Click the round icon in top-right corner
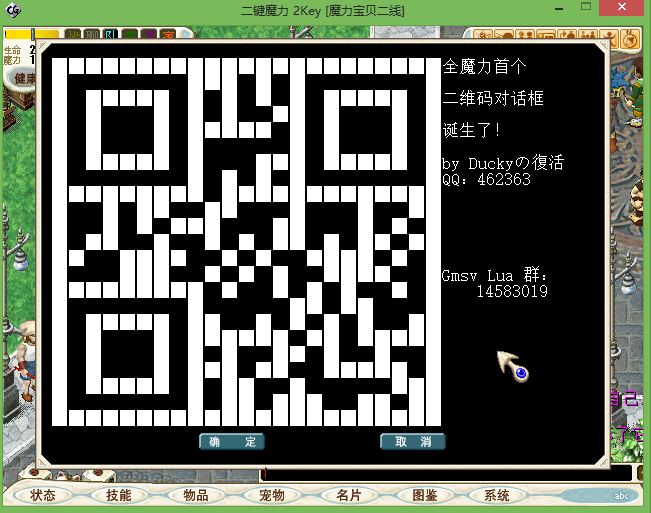 pos(631,39)
